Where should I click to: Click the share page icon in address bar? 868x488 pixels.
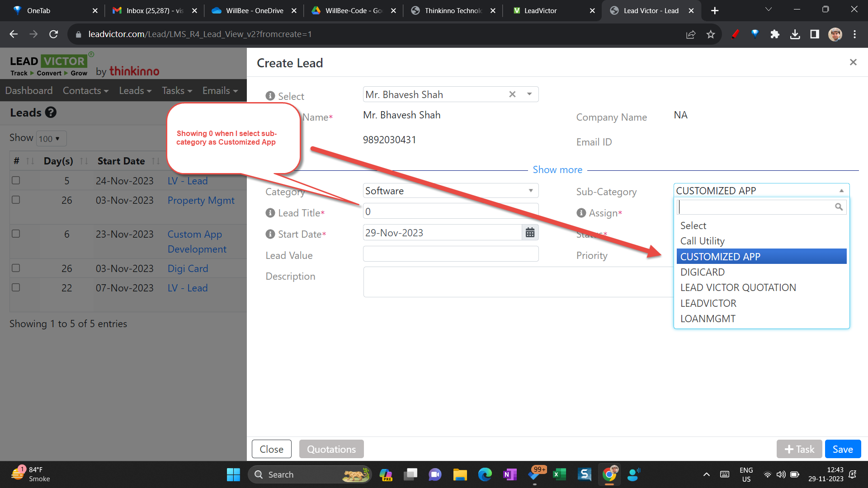pyautogui.click(x=691, y=34)
